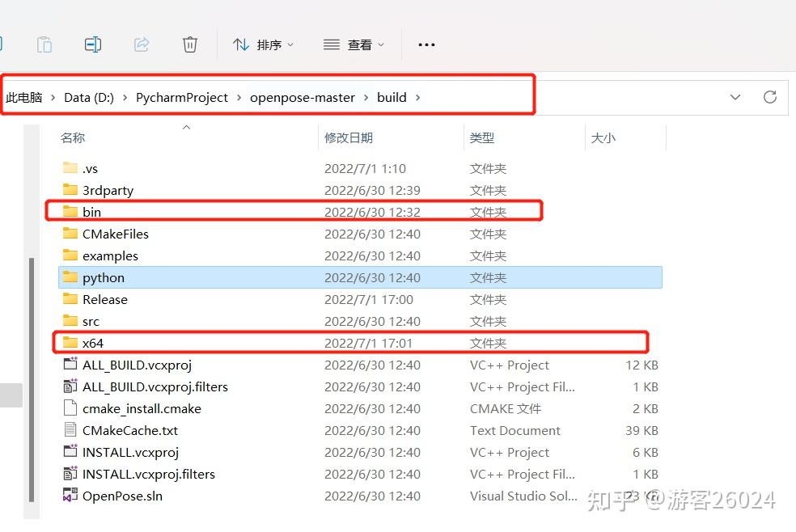Navigate to Data (D:) breadcrumb item
The width and height of the screenshot is (796, 532).
tap(89, 97)
